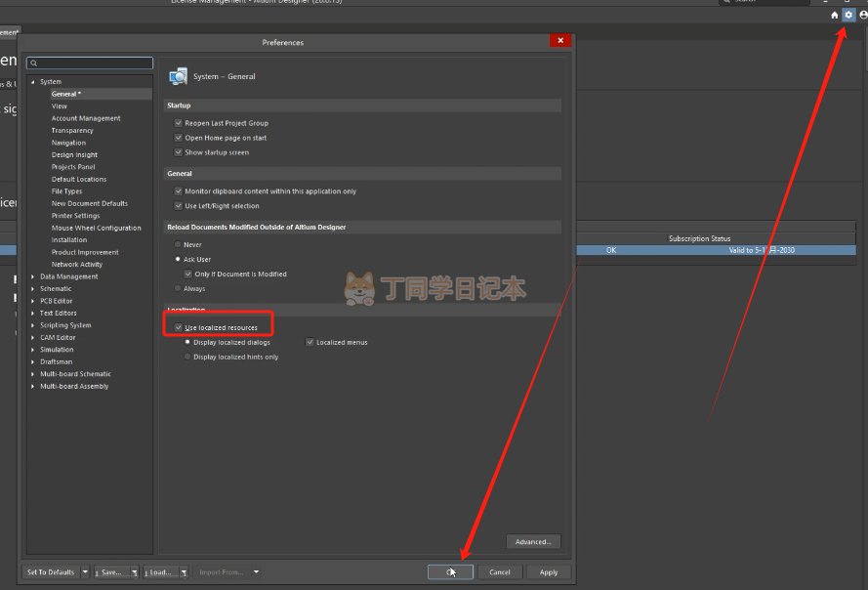The width and height of the screenshot is (868, 590).
Task: Open Design Insight preferences
Action: [x=74, y=155]
